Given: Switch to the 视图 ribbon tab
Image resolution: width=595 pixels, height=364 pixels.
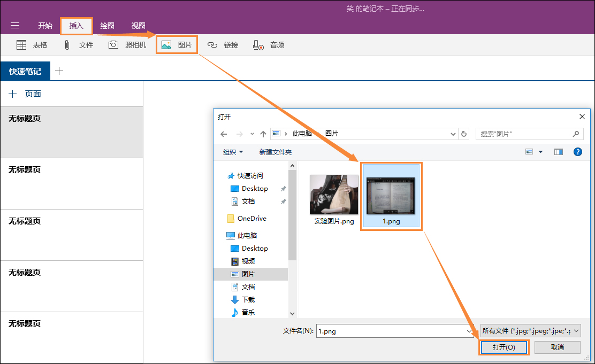Looking at the screenshot, I should tap(138, 25).
